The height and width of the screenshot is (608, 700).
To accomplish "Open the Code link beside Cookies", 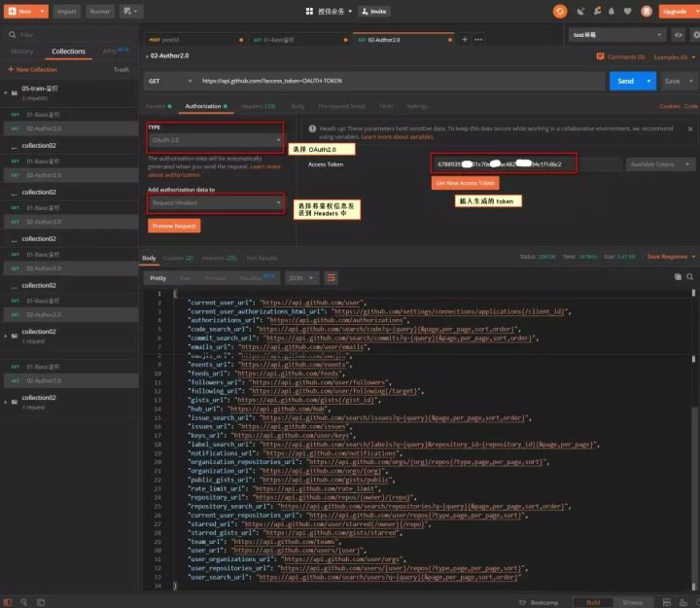I will coord(691,106).
